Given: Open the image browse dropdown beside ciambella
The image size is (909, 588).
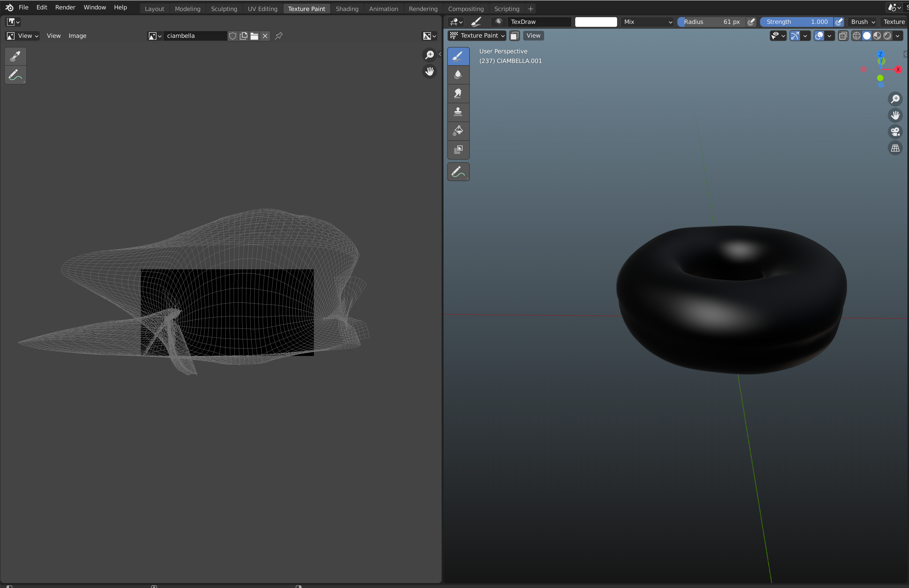Looking at the screenshot, I should (155, 36).
